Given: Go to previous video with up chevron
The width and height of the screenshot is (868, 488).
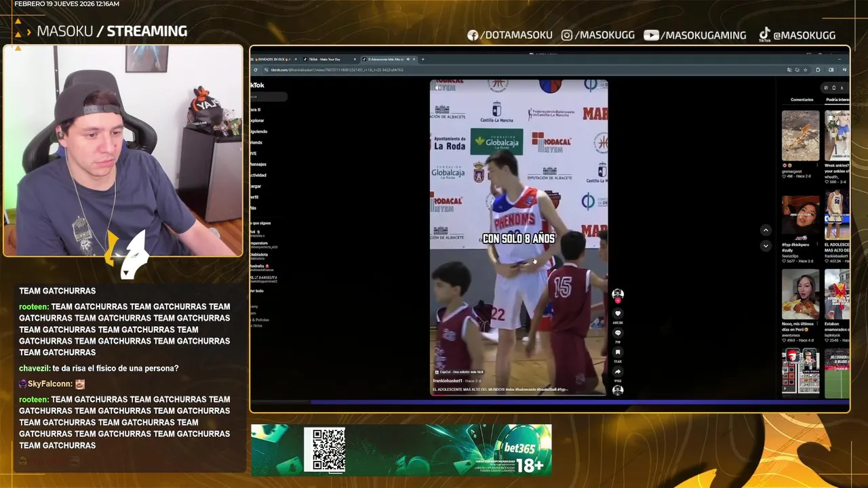Looking at the screenshot, I should (x=766, y=230).
